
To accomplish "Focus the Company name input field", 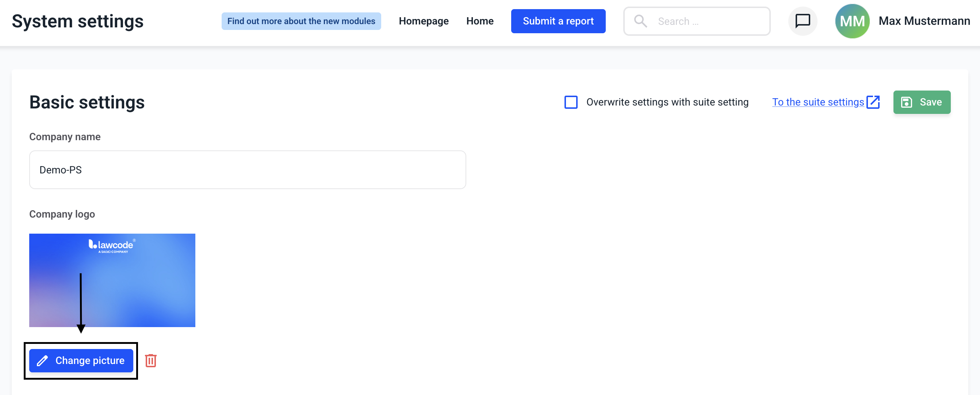I will tap(247, 170).
